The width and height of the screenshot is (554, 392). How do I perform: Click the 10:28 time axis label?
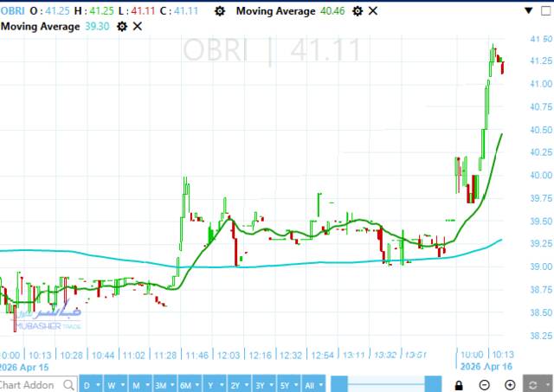pyautogui.click(x=72, y=355)
